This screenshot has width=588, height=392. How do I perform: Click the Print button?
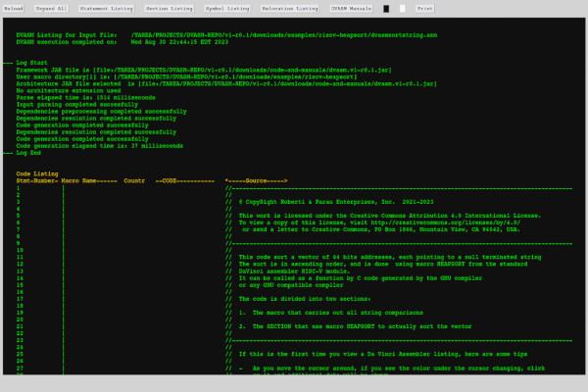pyautogui.click(x=424, y=8)
